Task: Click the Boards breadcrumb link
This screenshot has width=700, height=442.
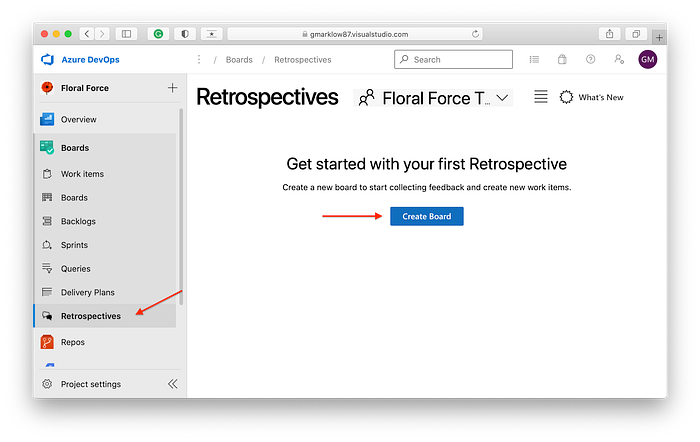Action: 239,60
